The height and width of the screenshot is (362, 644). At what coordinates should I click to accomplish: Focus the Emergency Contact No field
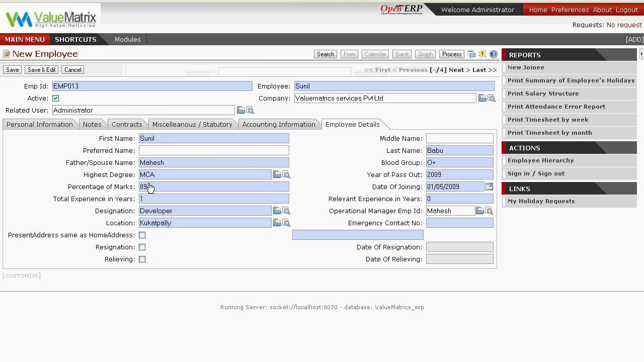pos(460,223)
